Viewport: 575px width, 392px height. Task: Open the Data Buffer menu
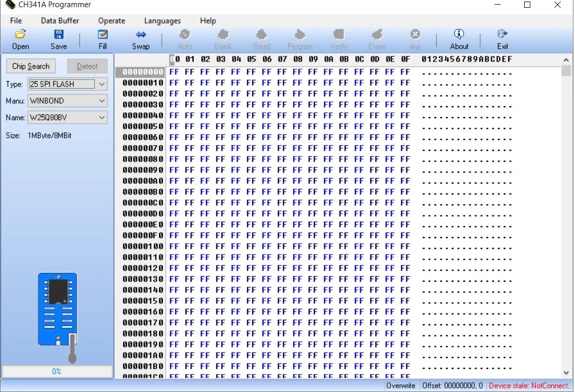click(60, 21)
